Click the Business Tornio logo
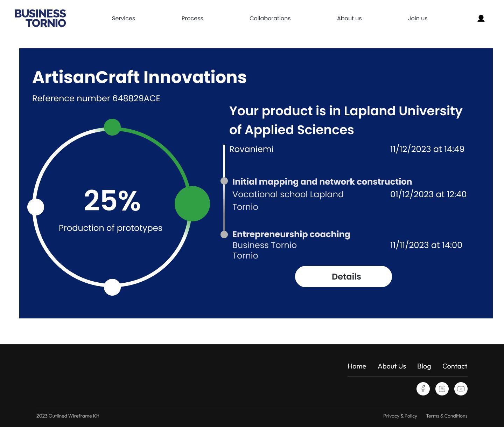The height and width of the screenshot is (427, 504). (x=40, y=18)
